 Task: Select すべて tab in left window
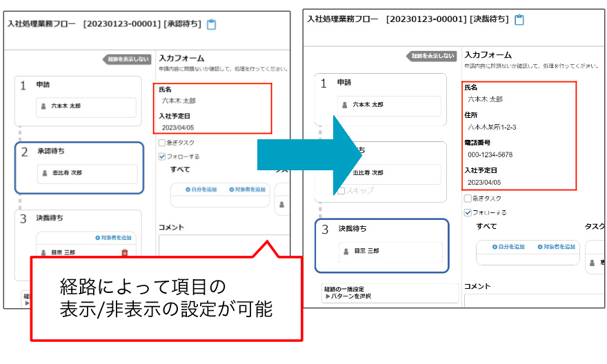click(180, 170)
